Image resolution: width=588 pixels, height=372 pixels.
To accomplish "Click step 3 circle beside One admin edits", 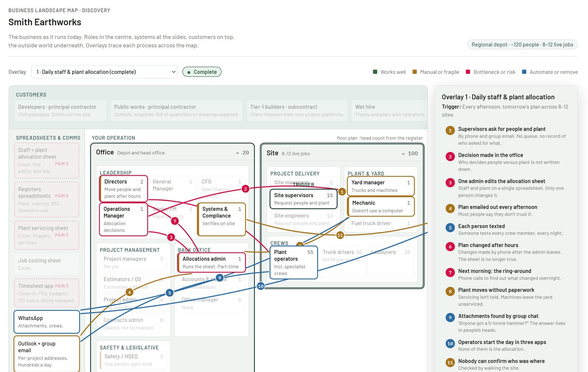I will tap(450, 183).
